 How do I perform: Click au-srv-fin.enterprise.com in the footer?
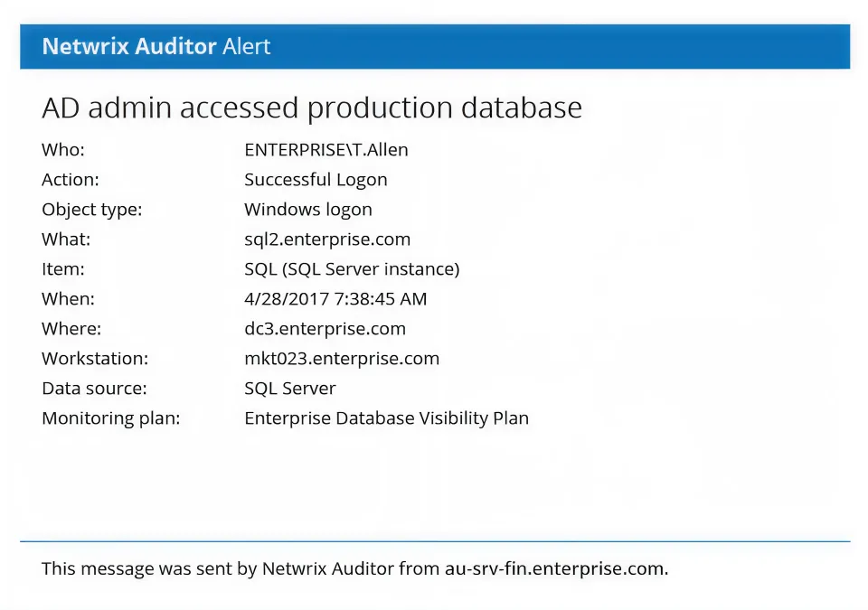coord(554,569)
